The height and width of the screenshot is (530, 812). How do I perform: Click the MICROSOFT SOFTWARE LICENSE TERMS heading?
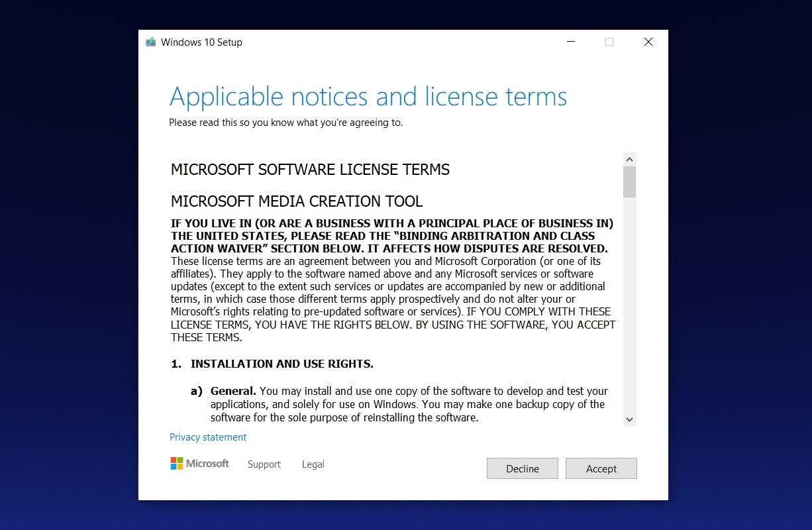pos(310,170)
